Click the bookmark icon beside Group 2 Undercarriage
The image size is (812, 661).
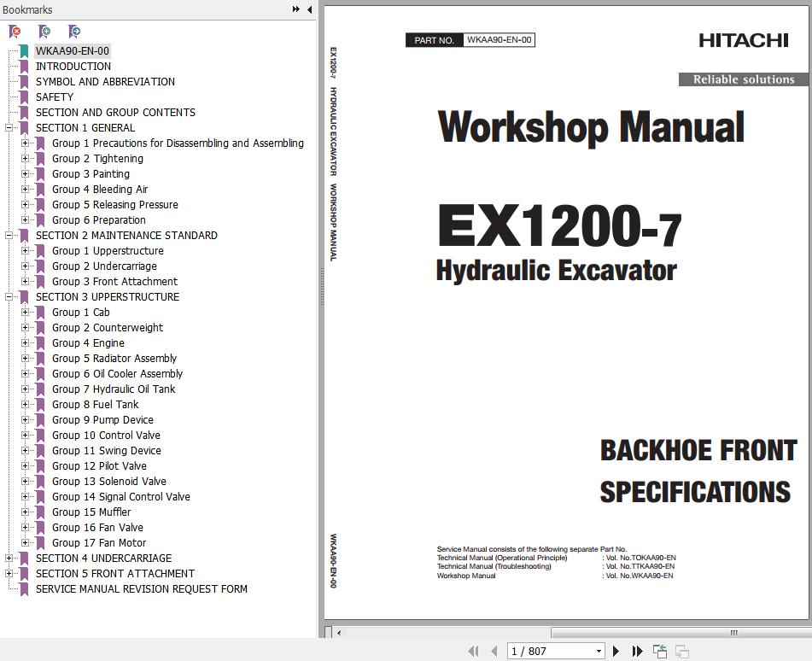[40, 266]
